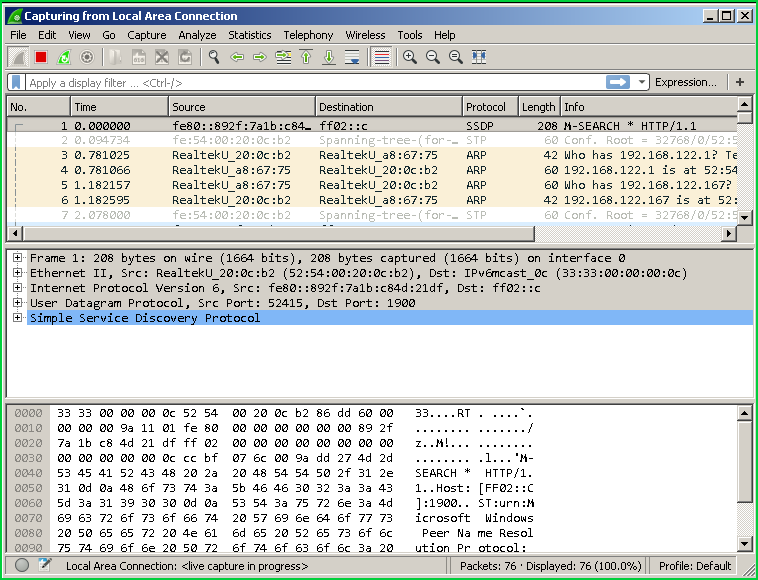This screenshot has width=758, height=580.
Task: Click the packet list scroll down arrow
Action: (744, 218)
